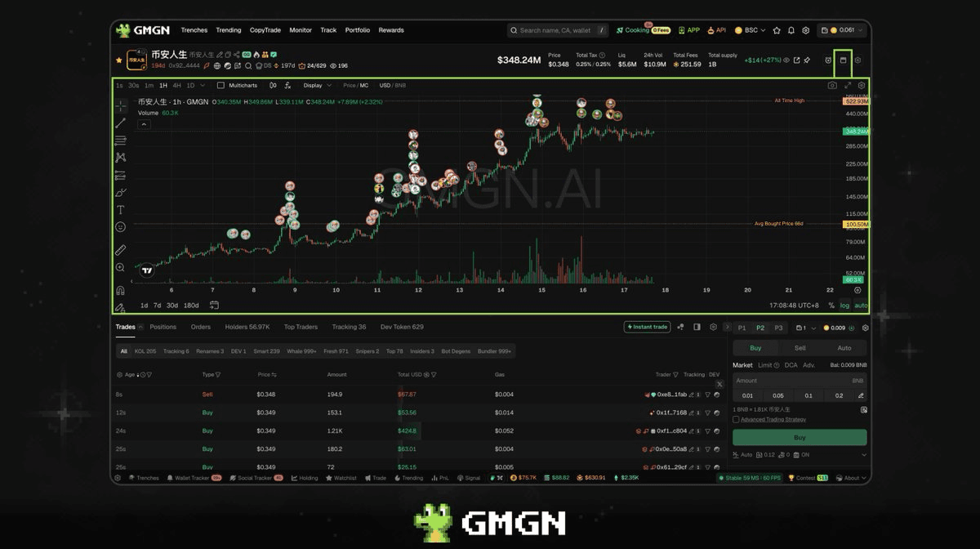Screen dimensions: 980x549
Task: Open the Display dropdown
Action: (317, 85)
